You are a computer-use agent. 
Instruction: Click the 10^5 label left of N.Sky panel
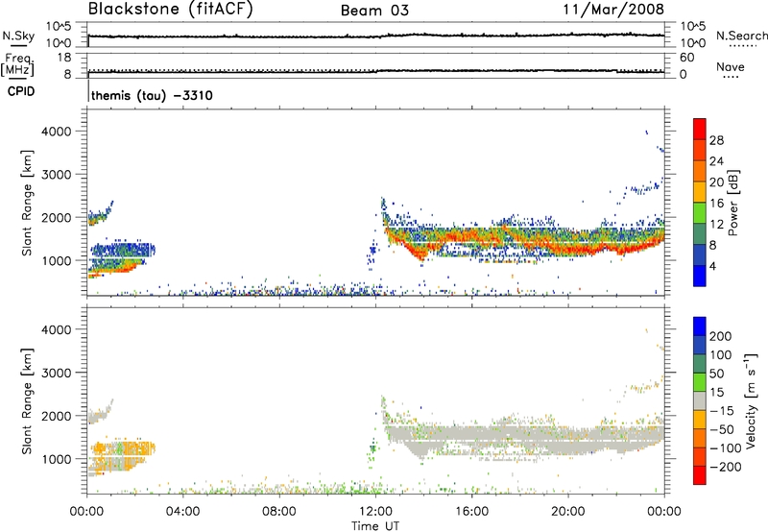coord(59,26)
